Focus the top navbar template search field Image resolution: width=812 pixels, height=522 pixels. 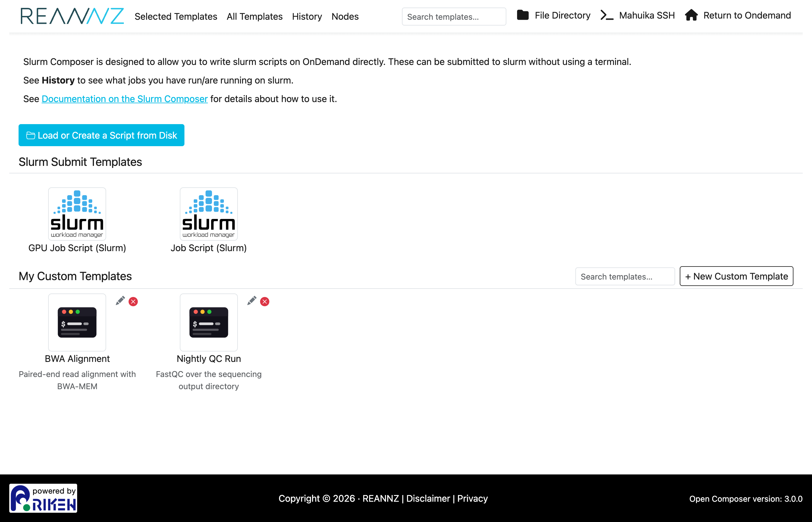(x=454, y=17)
